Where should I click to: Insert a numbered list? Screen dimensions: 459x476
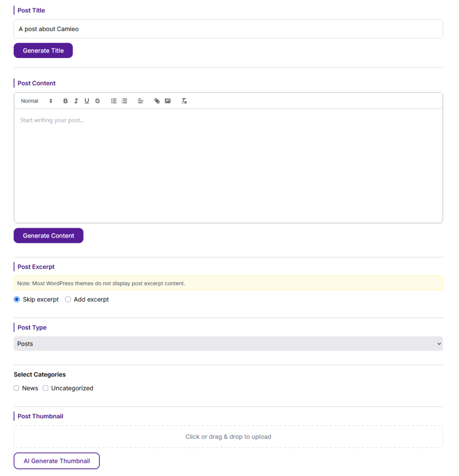113,101
